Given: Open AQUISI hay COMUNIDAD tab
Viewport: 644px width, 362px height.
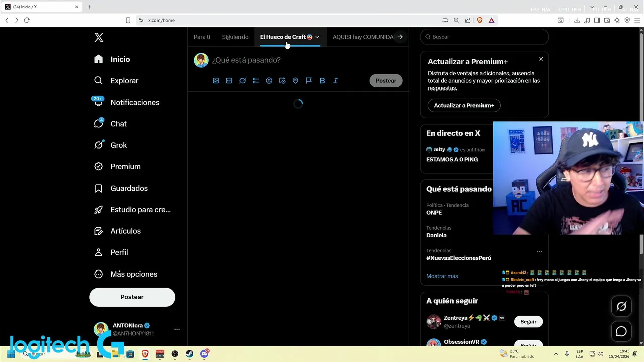Looking at the screenshot, I should click(363, 37).
